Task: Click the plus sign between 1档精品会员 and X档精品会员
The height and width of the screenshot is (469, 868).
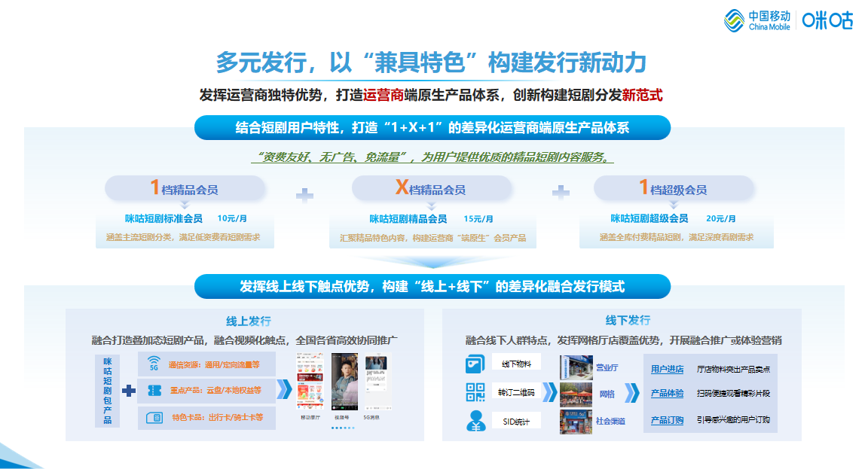Action: tap(304, 195)
